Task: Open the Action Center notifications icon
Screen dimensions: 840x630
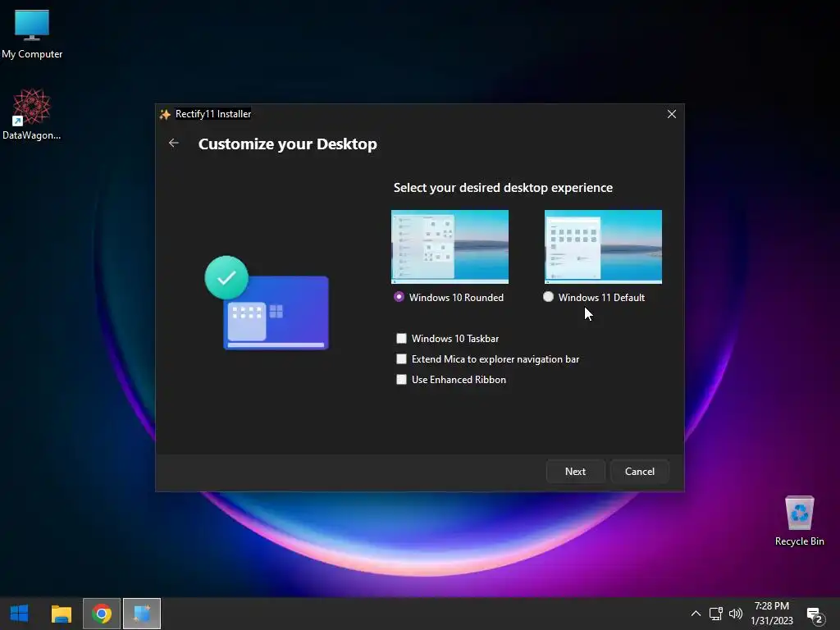Action: tap(815, 615)
